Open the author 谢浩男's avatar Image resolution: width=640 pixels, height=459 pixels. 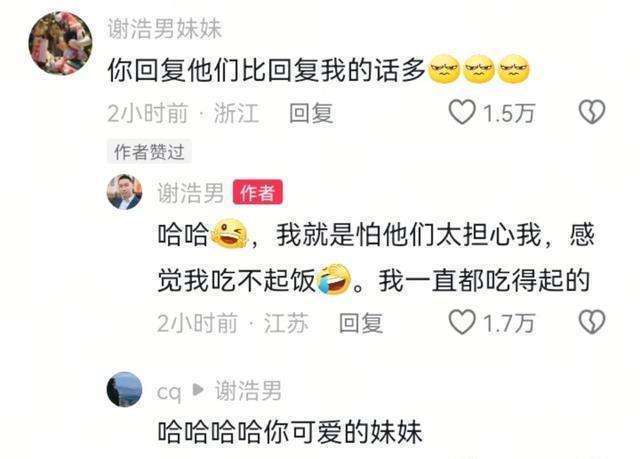(124, 192)
